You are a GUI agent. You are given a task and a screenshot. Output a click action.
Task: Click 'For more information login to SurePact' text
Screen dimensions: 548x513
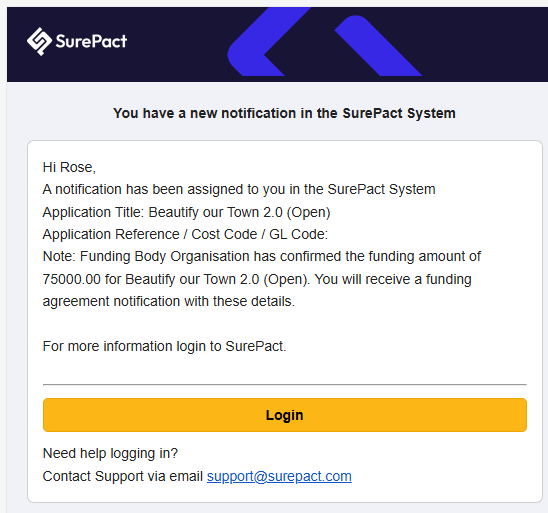click(164, 346)
